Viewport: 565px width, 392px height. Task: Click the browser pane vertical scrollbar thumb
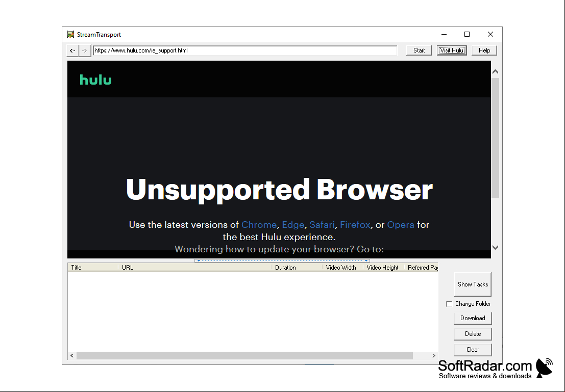tap(496, 138)
